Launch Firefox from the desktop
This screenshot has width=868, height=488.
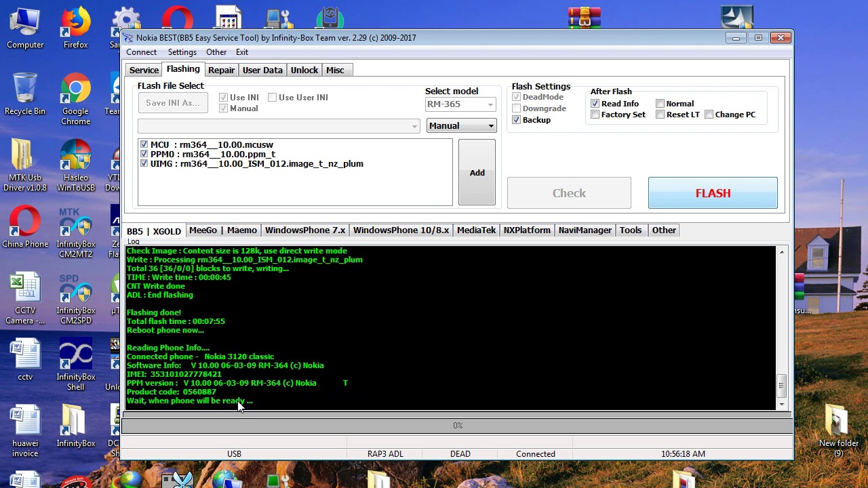click(75, 27)
